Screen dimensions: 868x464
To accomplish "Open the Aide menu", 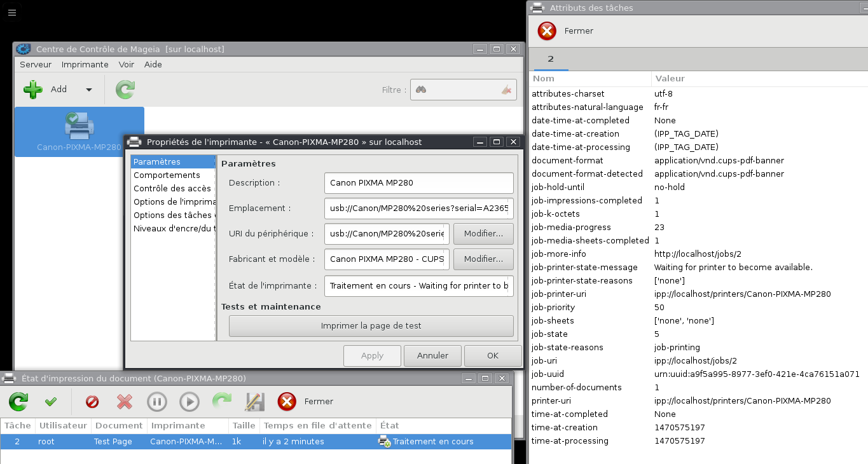I will pyautogui.click(x=153, y=64).
